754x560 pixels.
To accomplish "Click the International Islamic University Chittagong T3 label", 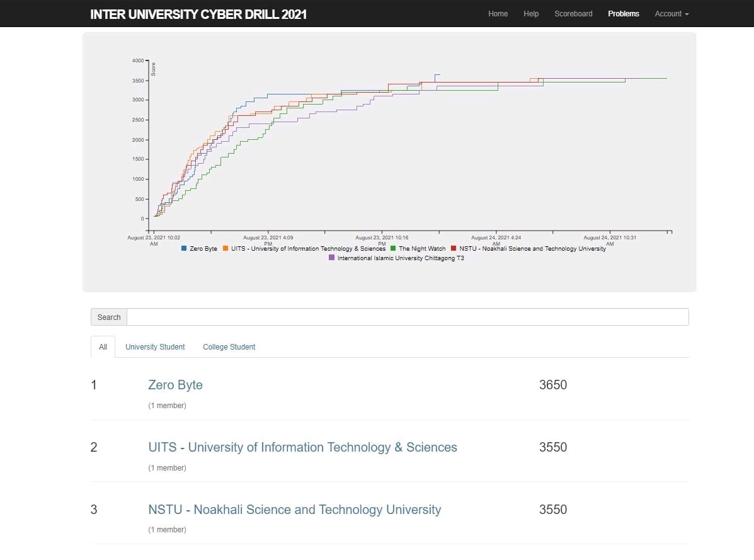I will coord(401,258).
